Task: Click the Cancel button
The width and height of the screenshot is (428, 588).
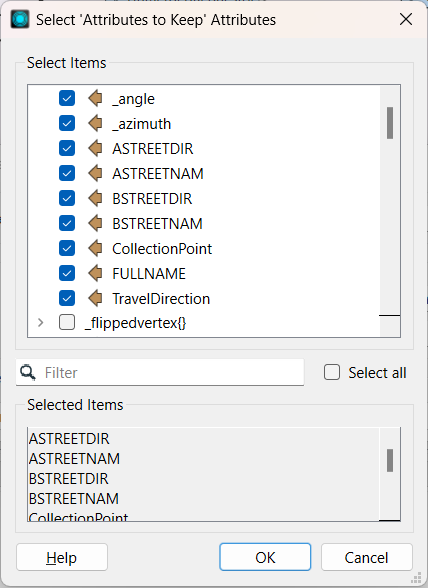Action: (366, 557)
